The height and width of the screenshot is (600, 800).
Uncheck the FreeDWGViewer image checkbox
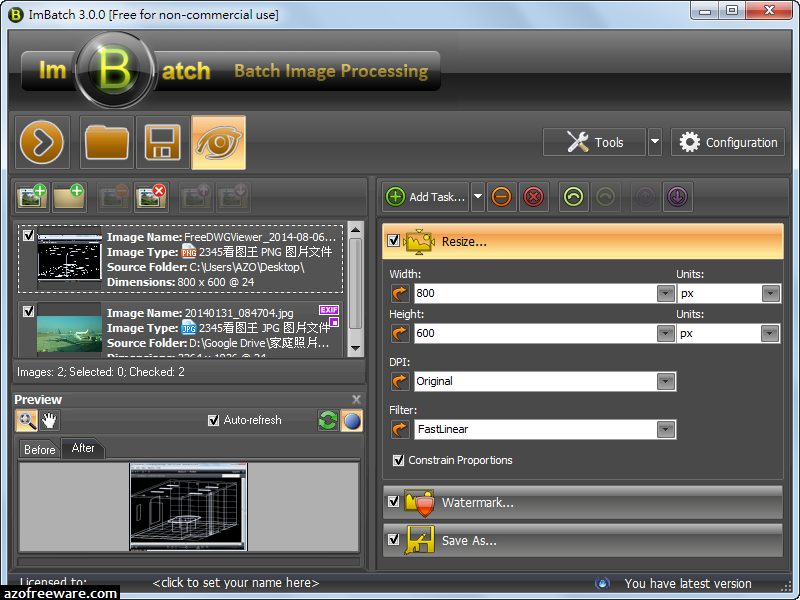click(x=29, y=235)
